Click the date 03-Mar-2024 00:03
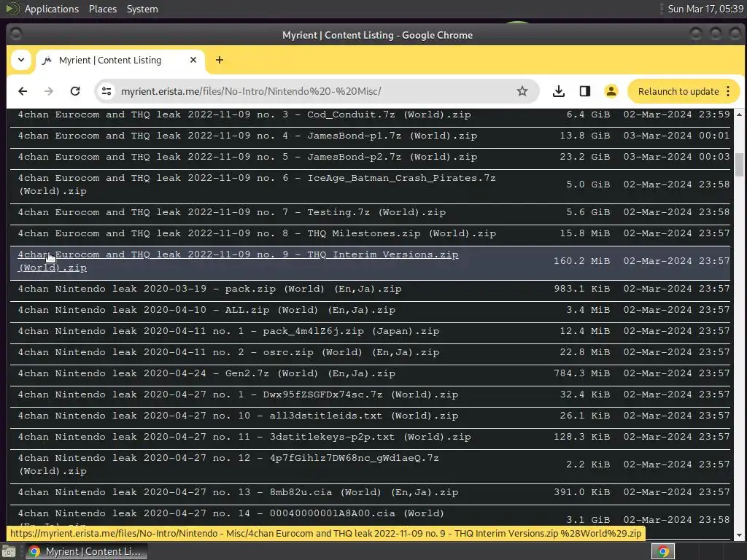Screen dimensions: 747x560 [676, 157]
